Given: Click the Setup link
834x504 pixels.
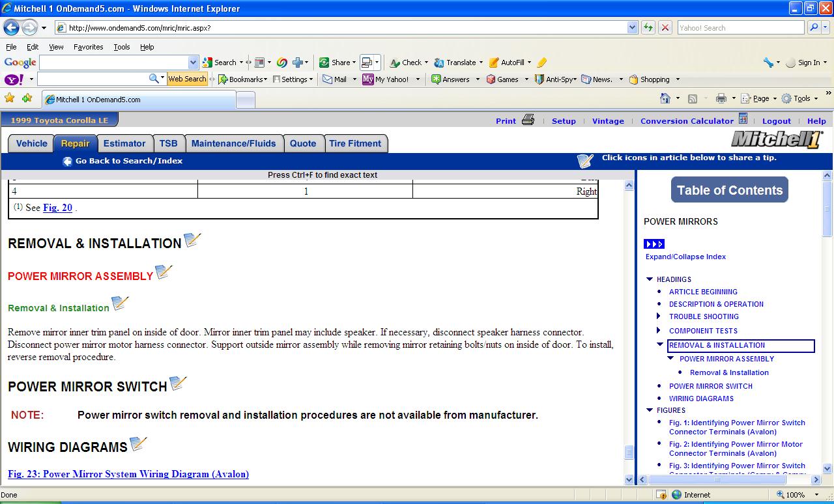Looking at the screenshot, I should click(x=564, y=121).
